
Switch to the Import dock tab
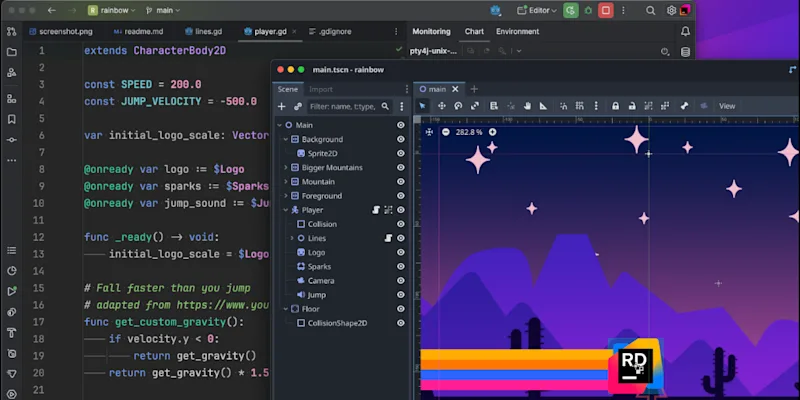(321, 89)
